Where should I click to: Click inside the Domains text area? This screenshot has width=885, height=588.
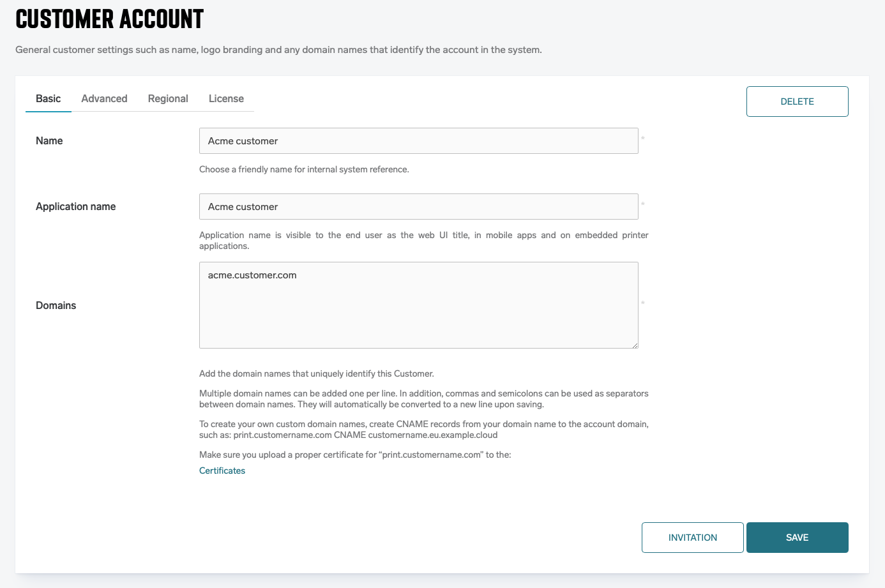tap(418, 305)
